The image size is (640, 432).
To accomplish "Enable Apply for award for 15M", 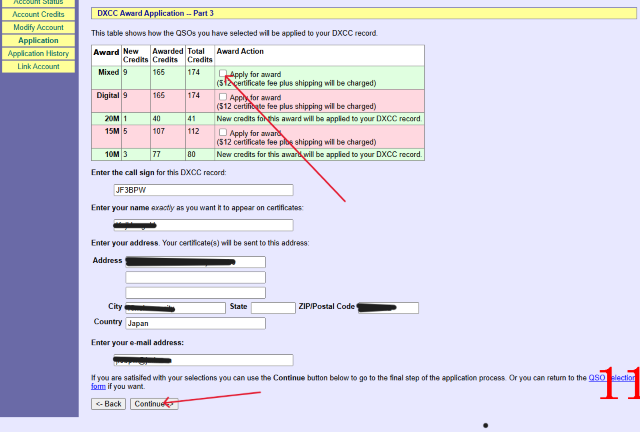I will (x=223, y=132).
